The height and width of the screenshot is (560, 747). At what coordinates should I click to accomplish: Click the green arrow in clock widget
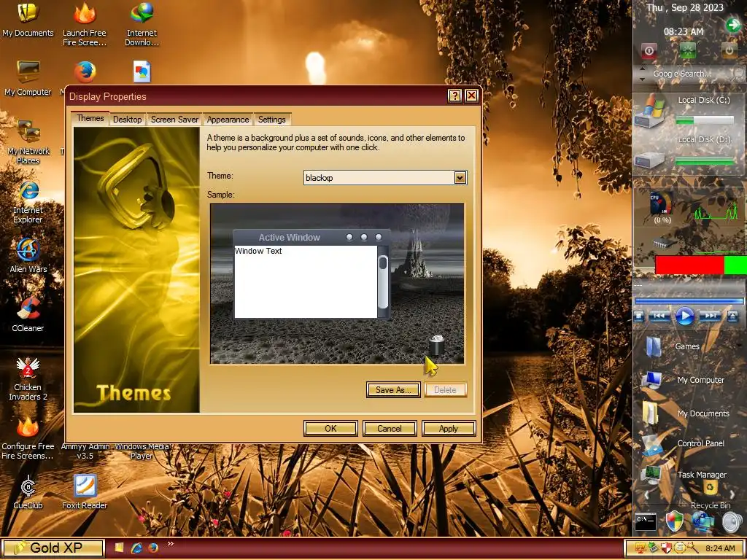pos(733,25)
